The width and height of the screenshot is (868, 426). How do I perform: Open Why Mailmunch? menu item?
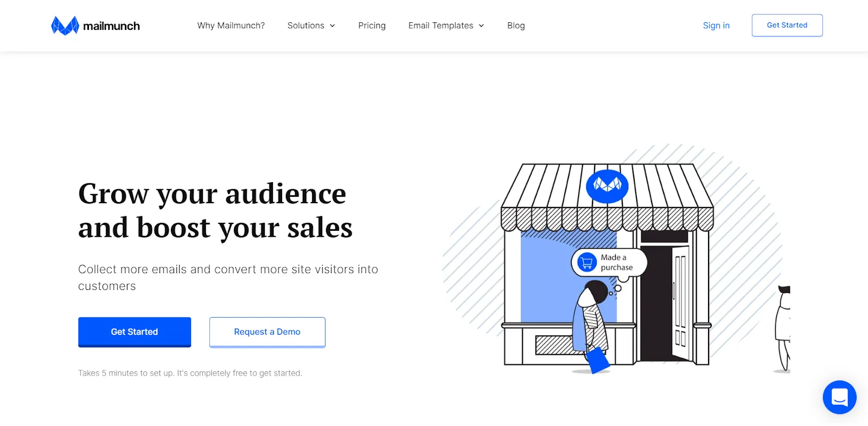[x=231, y=25]
